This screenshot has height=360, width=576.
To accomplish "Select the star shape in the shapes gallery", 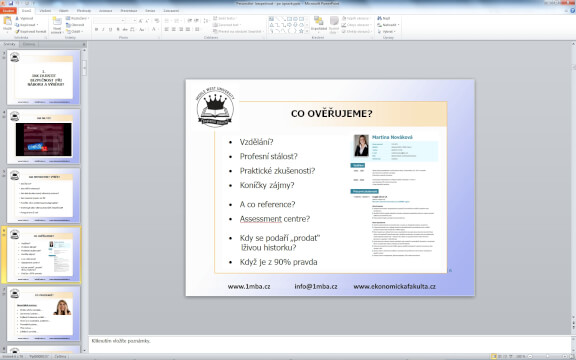I will point(301,31).
